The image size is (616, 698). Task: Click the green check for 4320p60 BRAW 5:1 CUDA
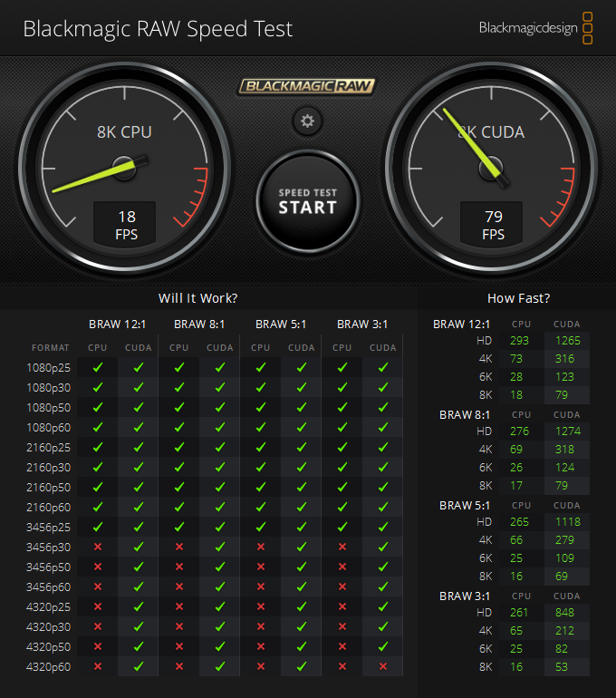[301, 666]
